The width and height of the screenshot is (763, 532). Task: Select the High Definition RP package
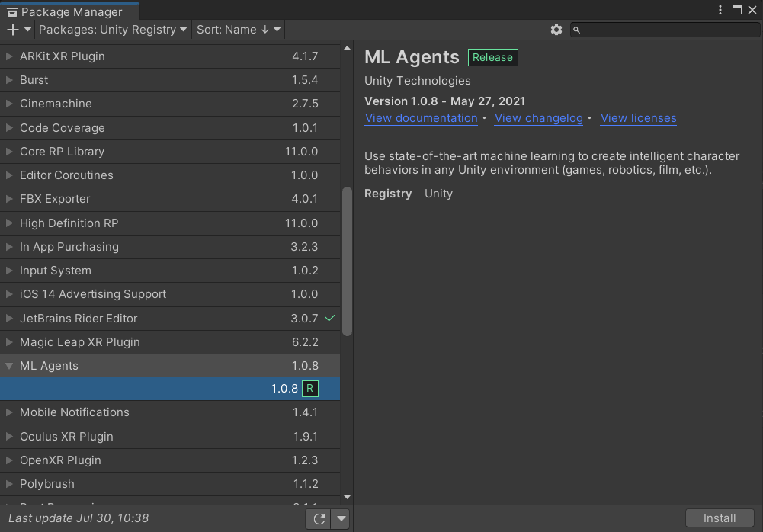170,223
